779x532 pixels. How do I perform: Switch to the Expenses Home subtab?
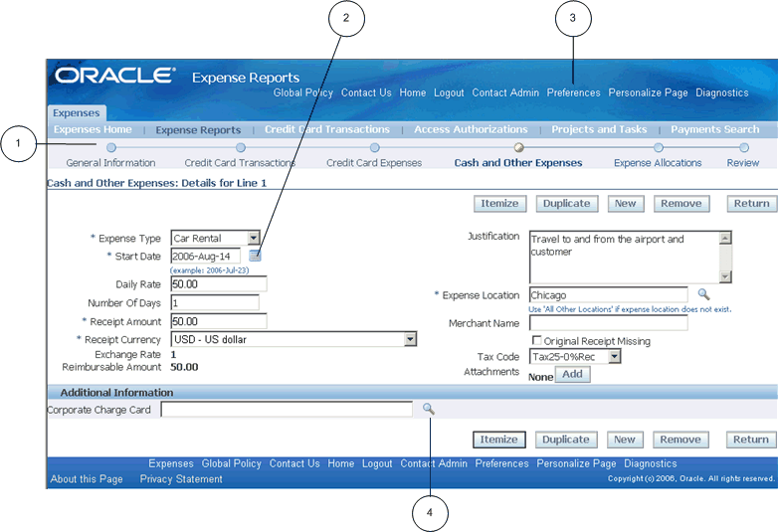tap(93, 129)
